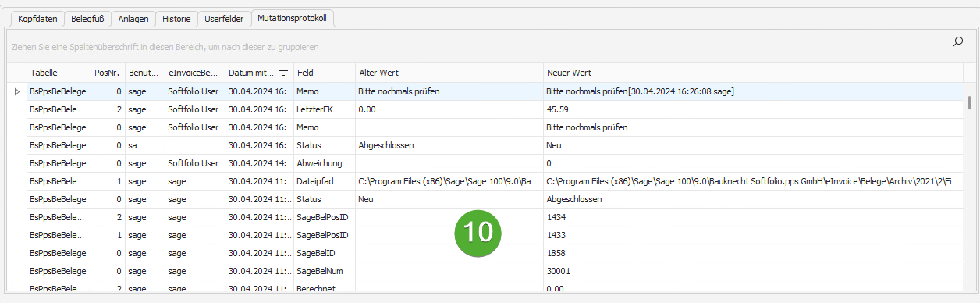Click the eInvoiceBe... column header
Image resolution: width=980 pixels, height=303 pixels.
tap(195, 73)
